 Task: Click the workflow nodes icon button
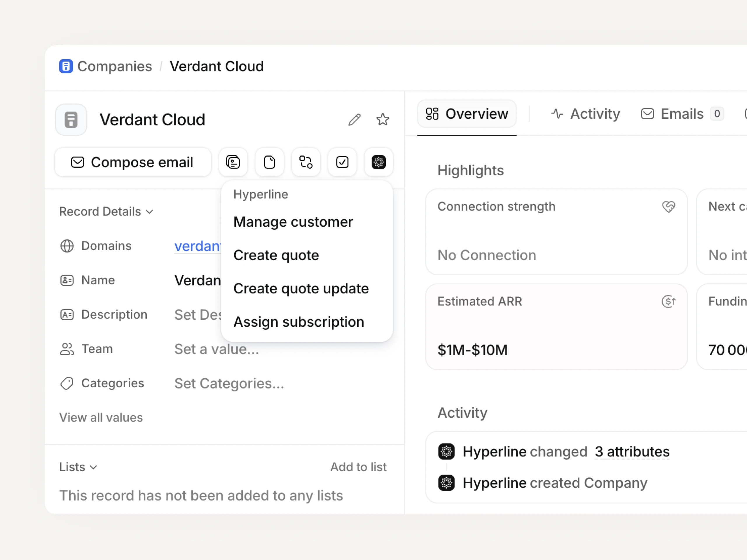(306, 162)
